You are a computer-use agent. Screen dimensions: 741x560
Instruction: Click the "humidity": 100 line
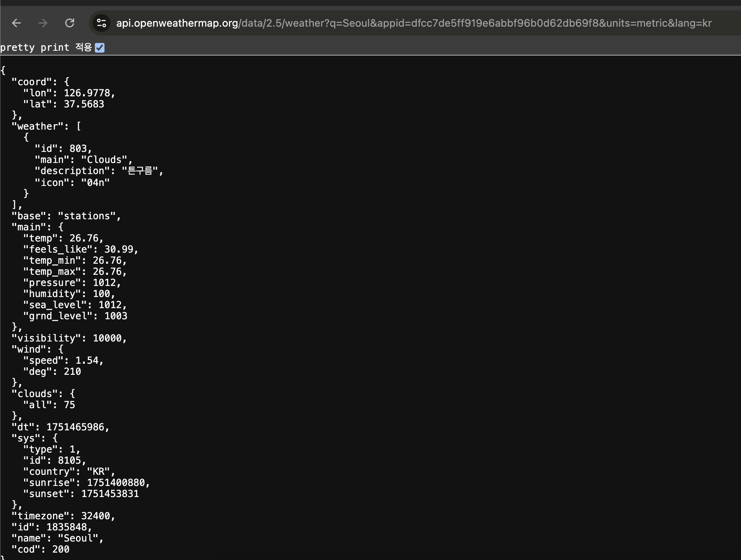pos(69,294)
